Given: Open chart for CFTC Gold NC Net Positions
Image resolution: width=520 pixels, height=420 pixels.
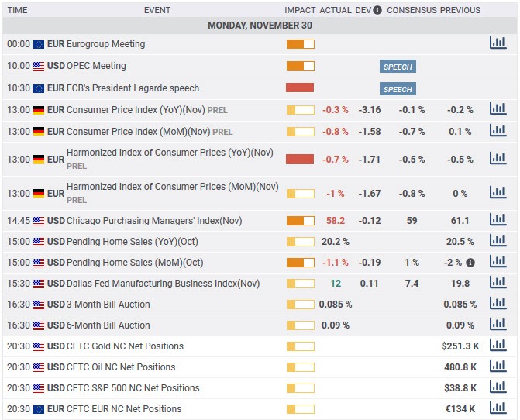Looking at the screenshot, I should (498, 345).
